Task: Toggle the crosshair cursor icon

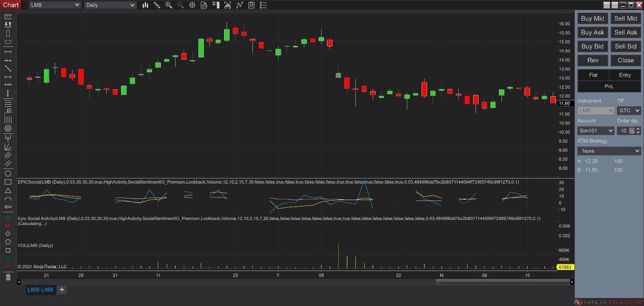Action: tap(192, 5)
